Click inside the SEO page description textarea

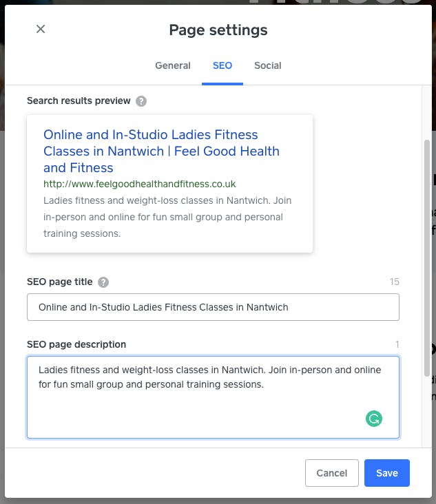click(213, 397)
